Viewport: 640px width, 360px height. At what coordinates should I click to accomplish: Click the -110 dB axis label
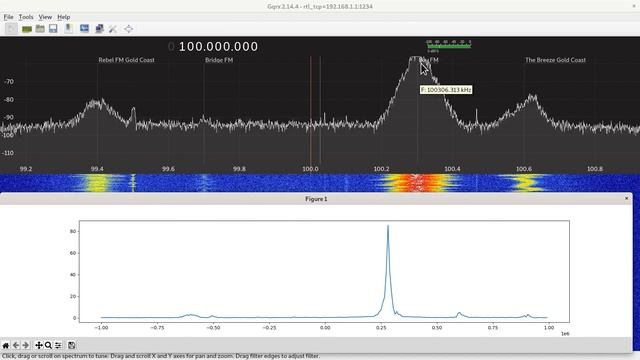click(9, 153)
